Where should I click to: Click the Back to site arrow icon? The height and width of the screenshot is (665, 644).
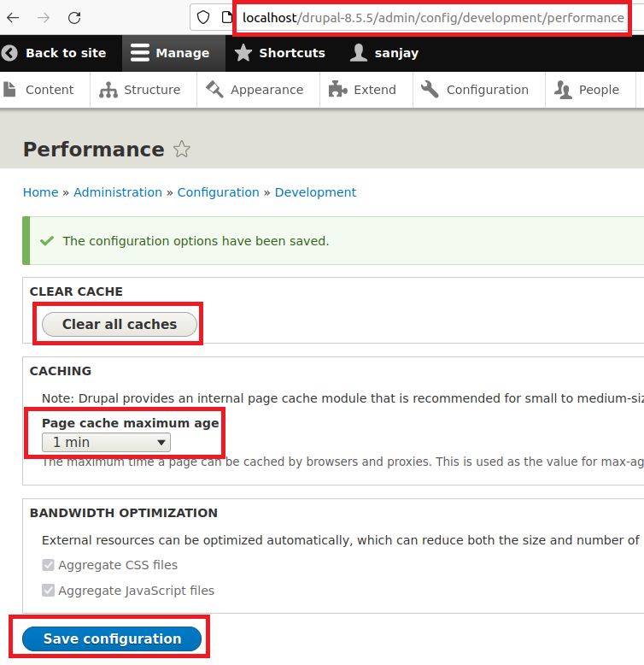pos(10,53)
